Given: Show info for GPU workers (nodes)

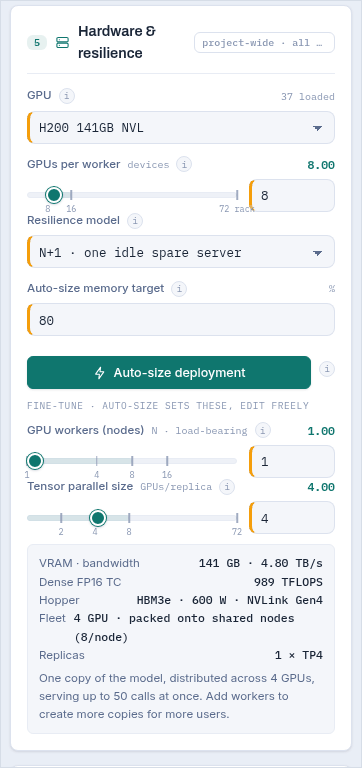Looking at the screenshot, I should 263,431.
